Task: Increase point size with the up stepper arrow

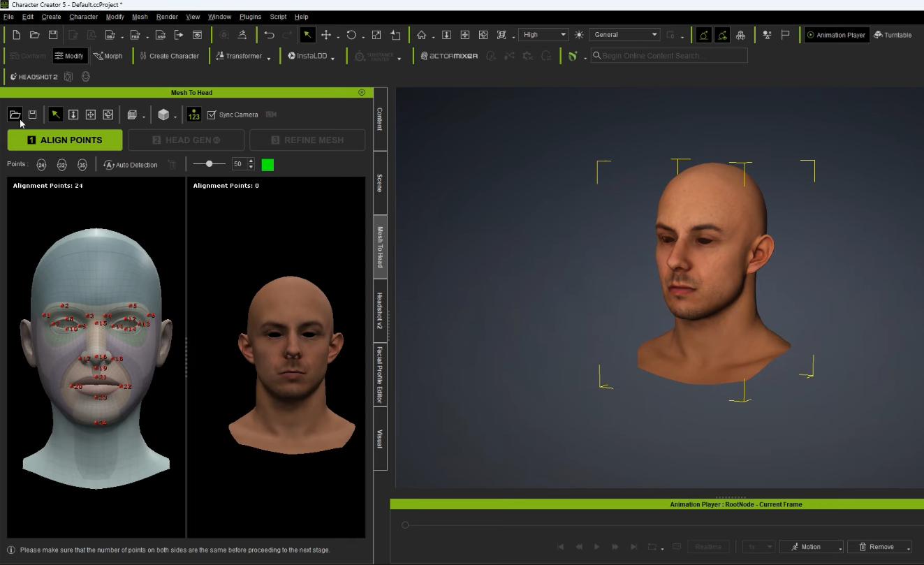Action: tap(251, 161)
